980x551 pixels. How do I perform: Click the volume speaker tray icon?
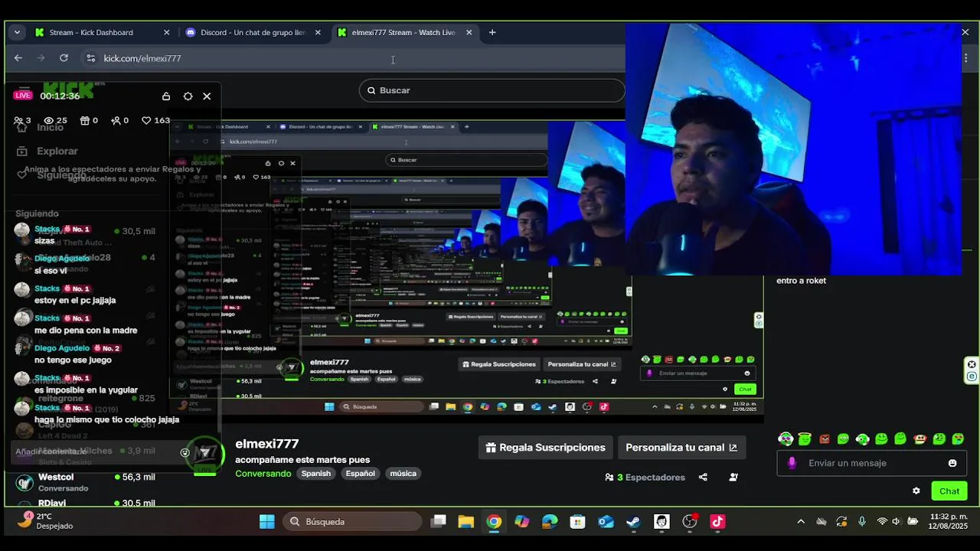[x=897, y=522]
